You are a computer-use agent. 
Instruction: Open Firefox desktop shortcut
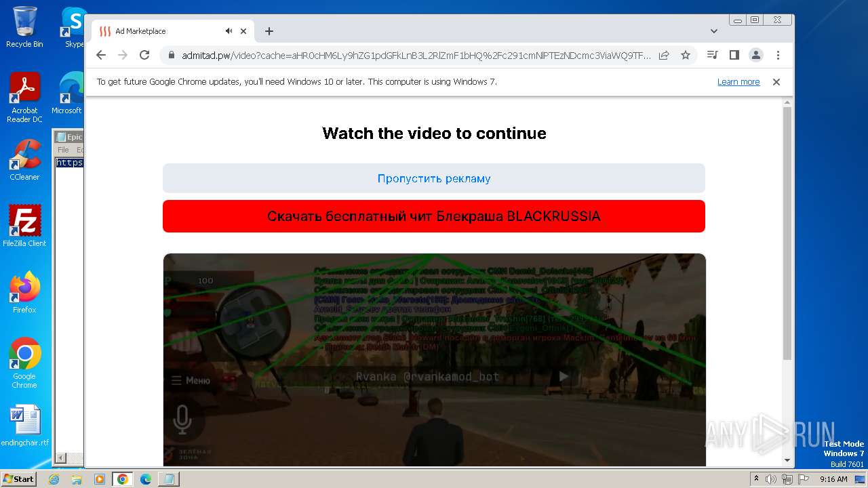pos(24,293)
